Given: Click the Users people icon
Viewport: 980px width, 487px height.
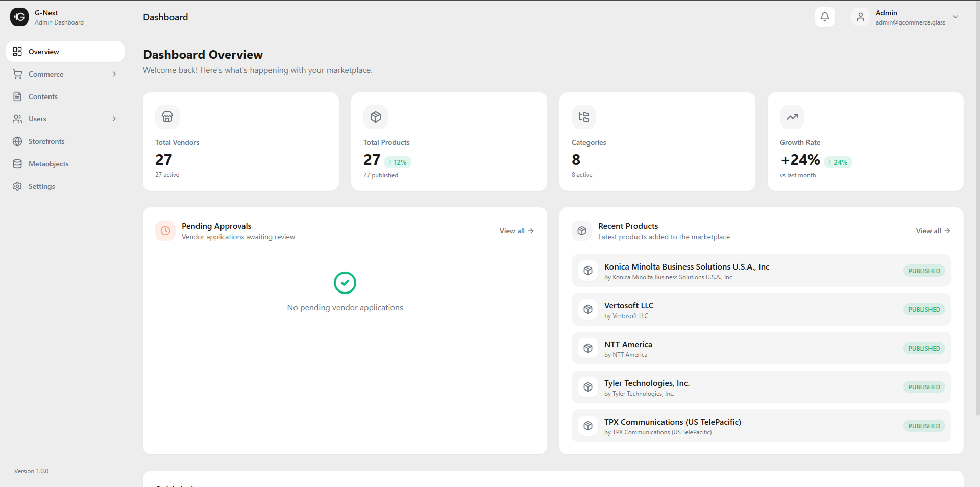Looking at the screenshot, I should [17, 119].
